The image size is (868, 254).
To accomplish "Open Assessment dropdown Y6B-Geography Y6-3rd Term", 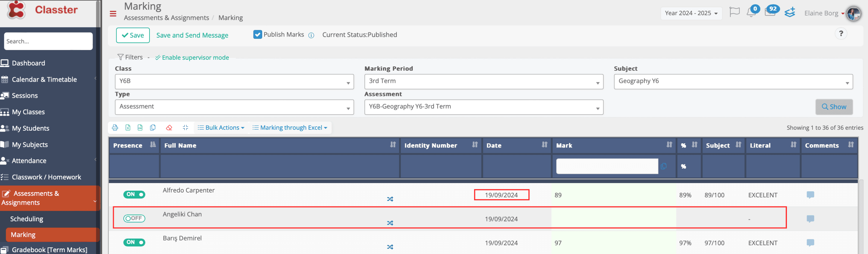I will pyautogui.click(x=483, y=107).
